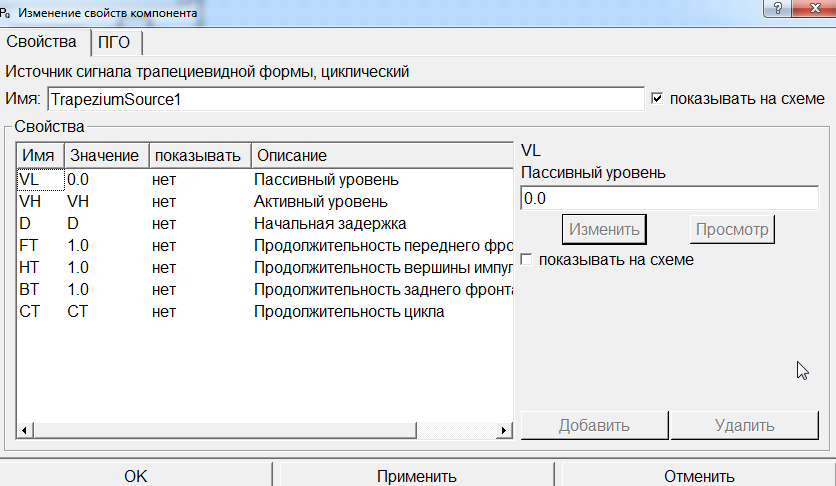The height and width of the screenshot is (486, 836).
Task: Open the Свойства tab
Action: pyautogui.click(x=42, y=42)
